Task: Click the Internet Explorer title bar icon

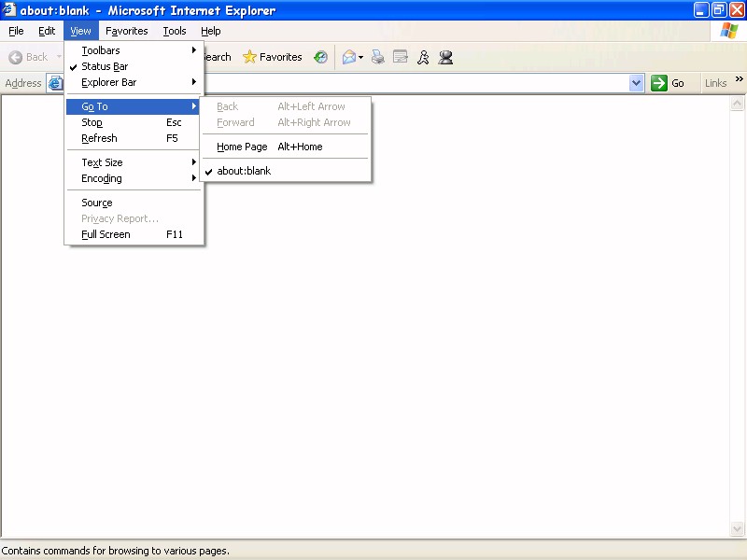Action: click(x=9, y=9)
